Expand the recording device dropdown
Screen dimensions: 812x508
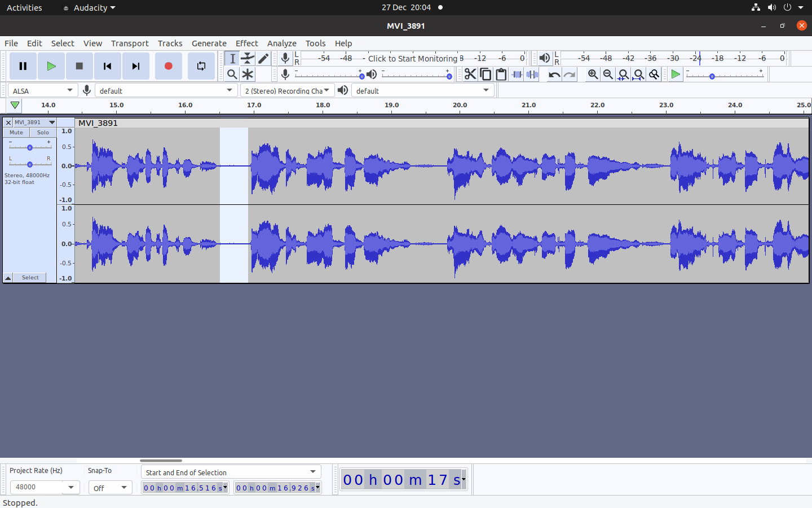166,90
